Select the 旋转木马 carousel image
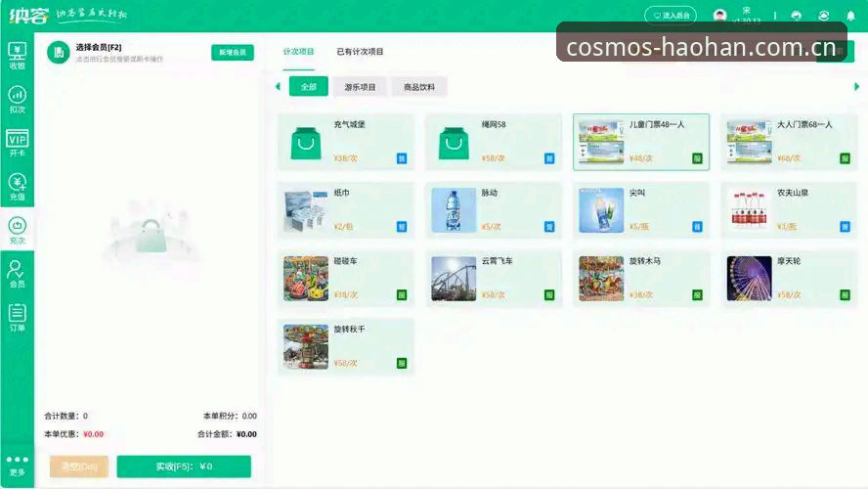The width and height of the screenshot is (868, 489). (601, 279)
